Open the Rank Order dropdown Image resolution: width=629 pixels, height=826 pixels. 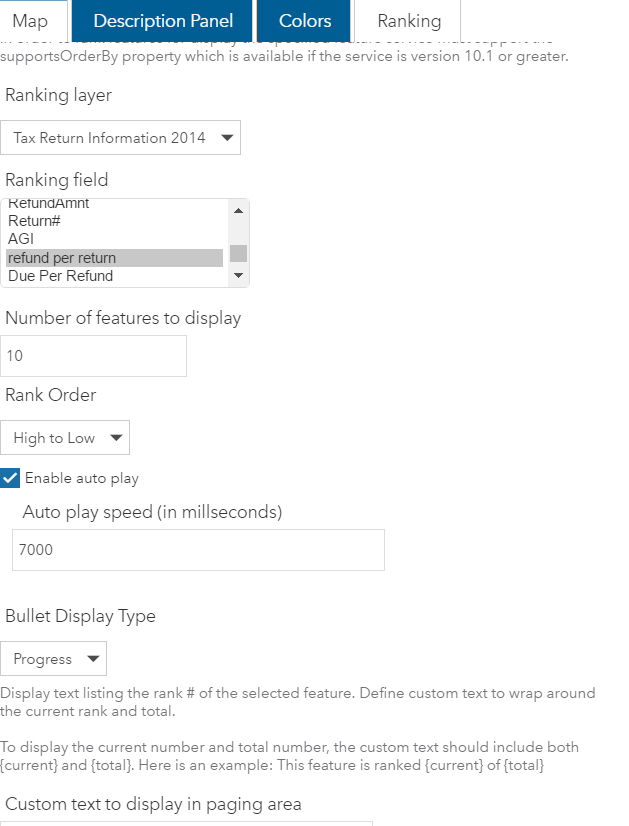tap(65, 438)
